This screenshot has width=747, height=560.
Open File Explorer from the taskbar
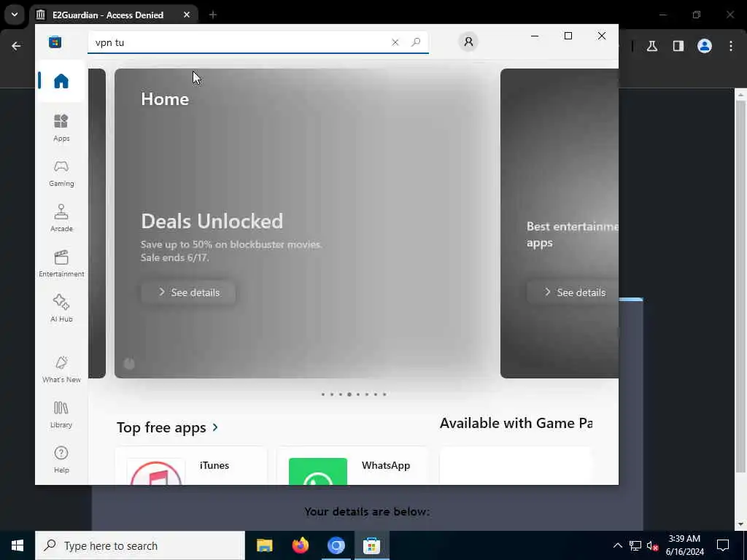[x=264, y=545]
